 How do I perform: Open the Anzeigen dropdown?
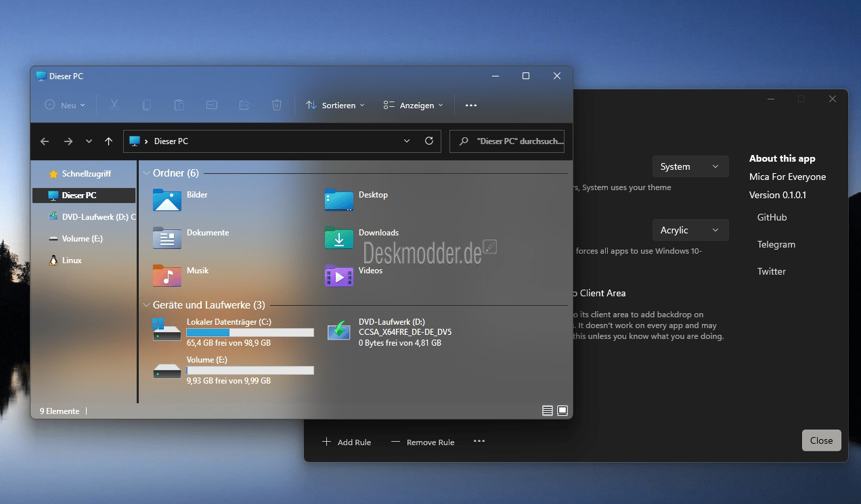413,105
